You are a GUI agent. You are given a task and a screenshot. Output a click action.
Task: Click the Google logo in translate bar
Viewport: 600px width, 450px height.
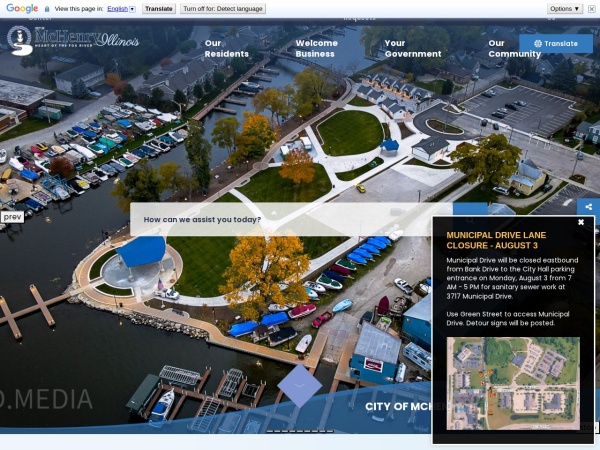coord(22,8)
